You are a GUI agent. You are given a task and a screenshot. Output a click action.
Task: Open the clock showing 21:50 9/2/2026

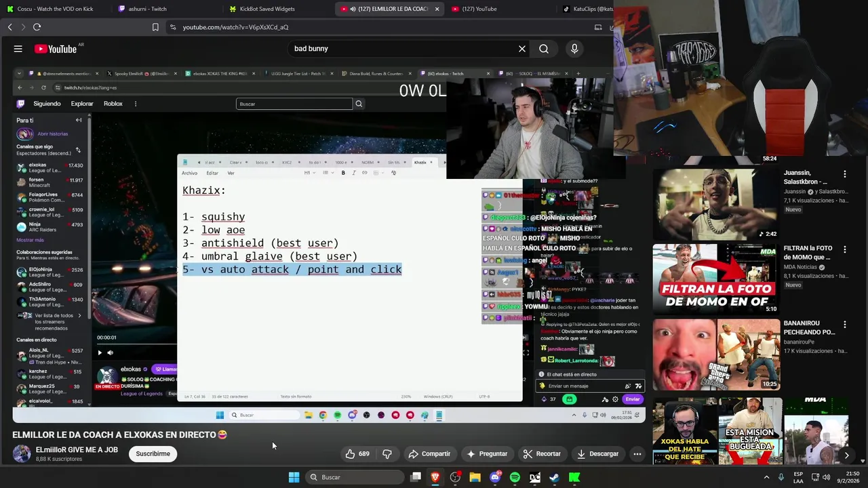[x=850, y=477]
